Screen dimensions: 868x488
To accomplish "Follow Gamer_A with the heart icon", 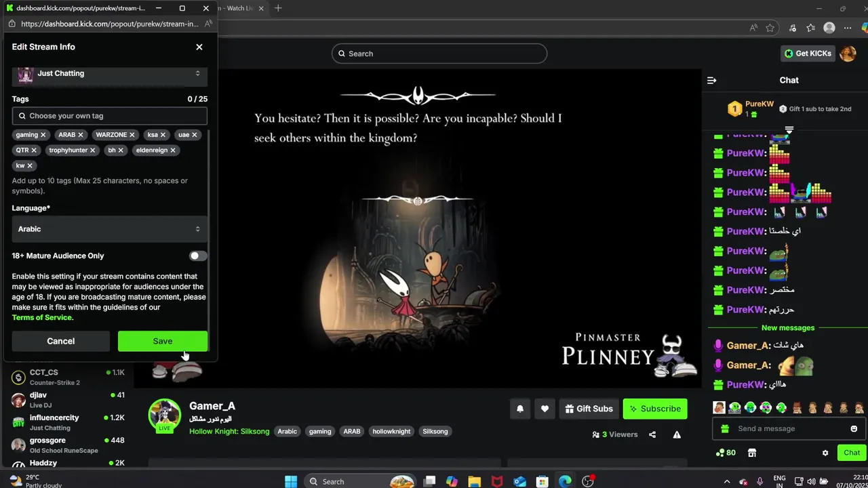I will pos(545,409).
